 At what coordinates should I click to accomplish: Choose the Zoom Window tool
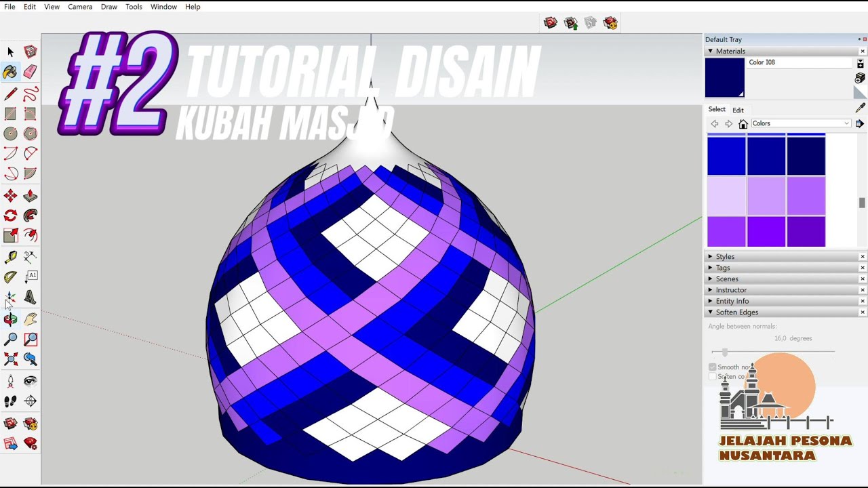click(30, 340)
